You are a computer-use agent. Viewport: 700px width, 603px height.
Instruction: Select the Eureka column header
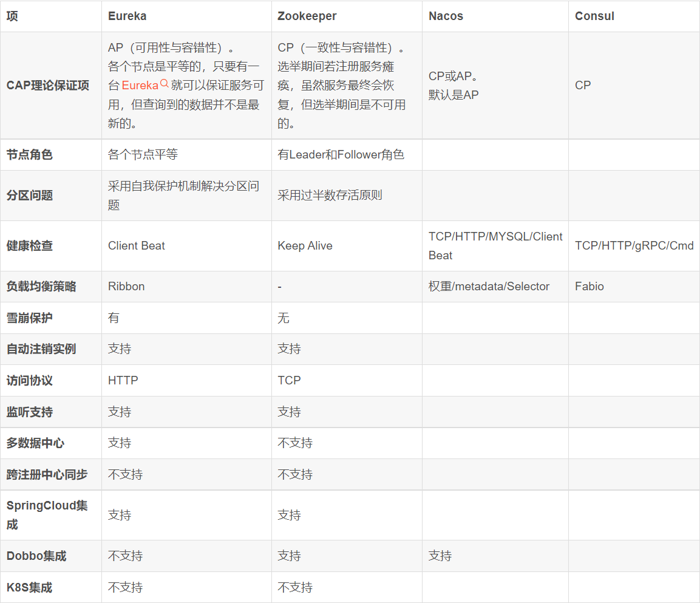coord(127,16)
